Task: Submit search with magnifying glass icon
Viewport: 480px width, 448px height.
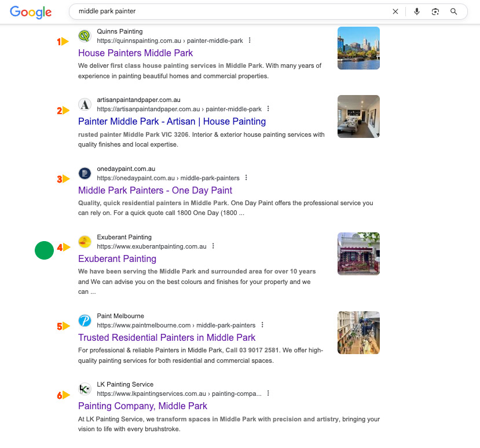Action: coord(454,12)
